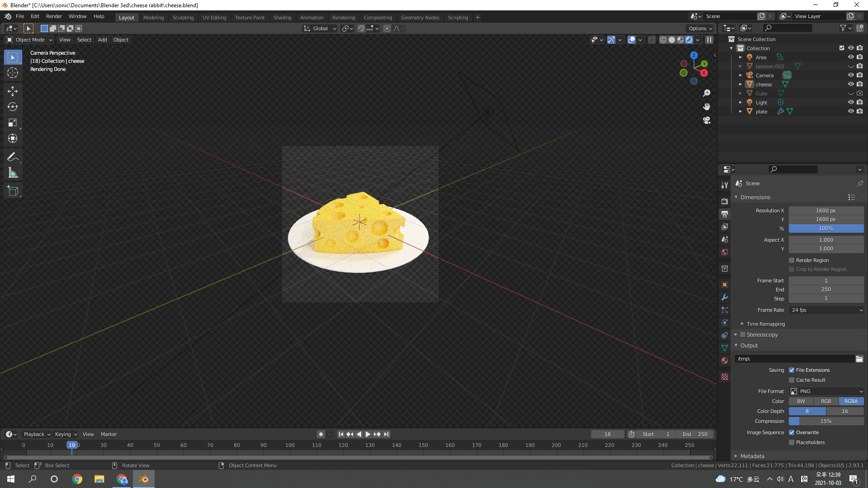Toggle camera view icon in viewport
Image resolution: width=868 pixels, height=488 pixels.
[x=707, y=121]
